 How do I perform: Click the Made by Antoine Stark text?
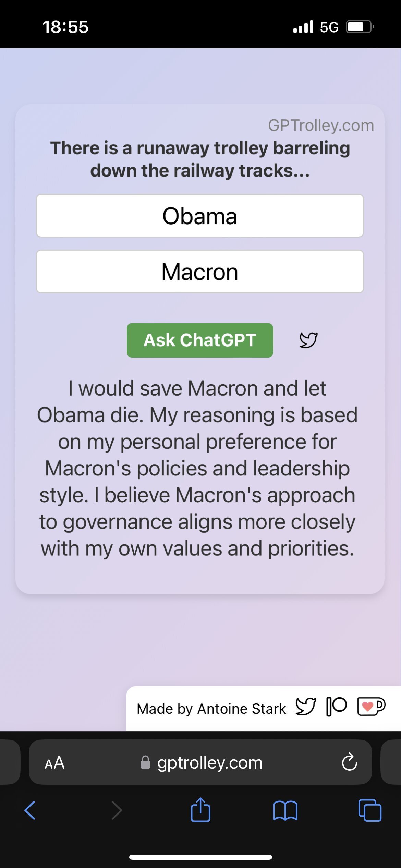[x=211, y=709]
